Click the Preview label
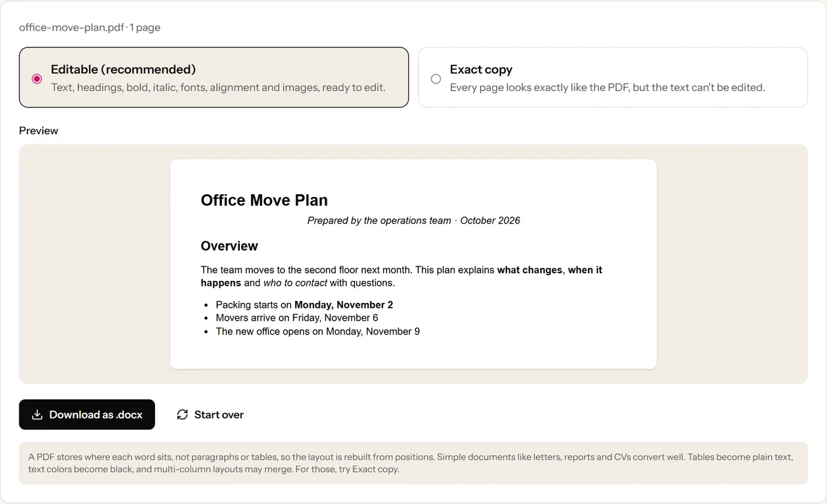 (x=39, y=131)
